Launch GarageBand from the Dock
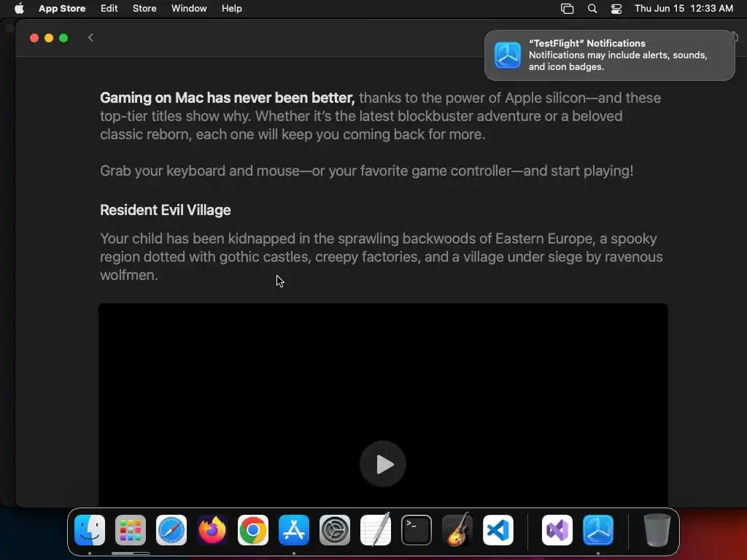The width and height of the screenshot is (747, 560). point(457,530)
